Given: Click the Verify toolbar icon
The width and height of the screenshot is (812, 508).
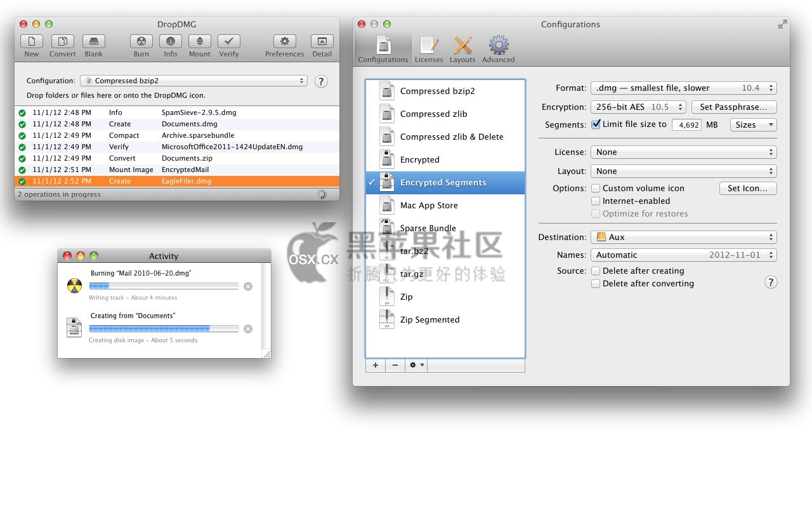Looking at the screenshot, I should click(229, 41).
